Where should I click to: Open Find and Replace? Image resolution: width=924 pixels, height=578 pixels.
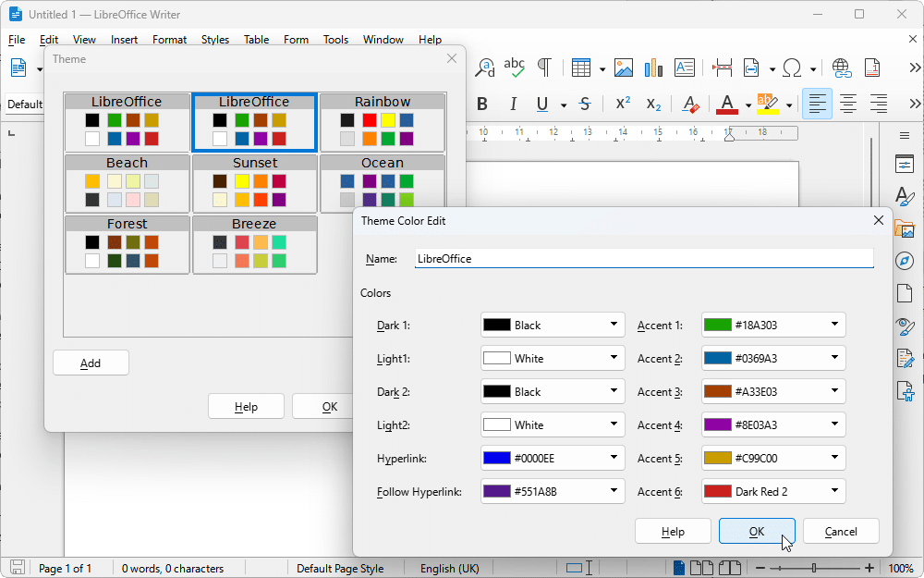pos(484,68)
